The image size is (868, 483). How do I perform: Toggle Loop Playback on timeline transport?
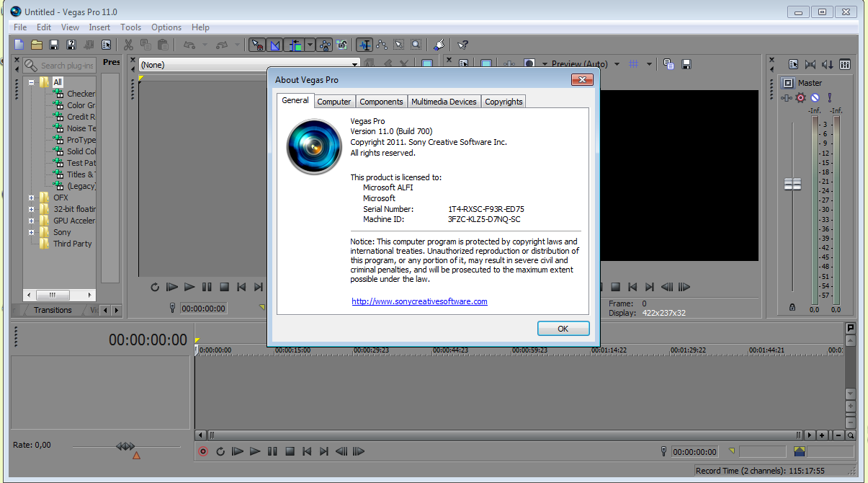point(220,451)
